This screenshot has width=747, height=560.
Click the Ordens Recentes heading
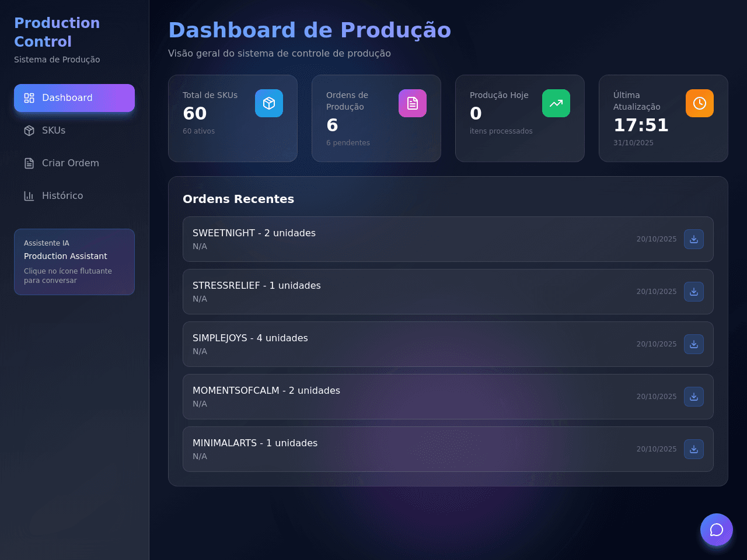coord(238,199)
